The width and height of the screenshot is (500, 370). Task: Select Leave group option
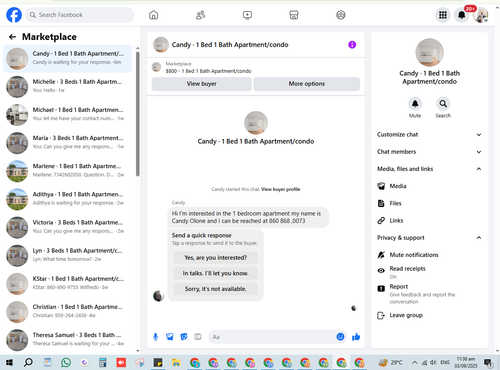[x=429, y=315]
